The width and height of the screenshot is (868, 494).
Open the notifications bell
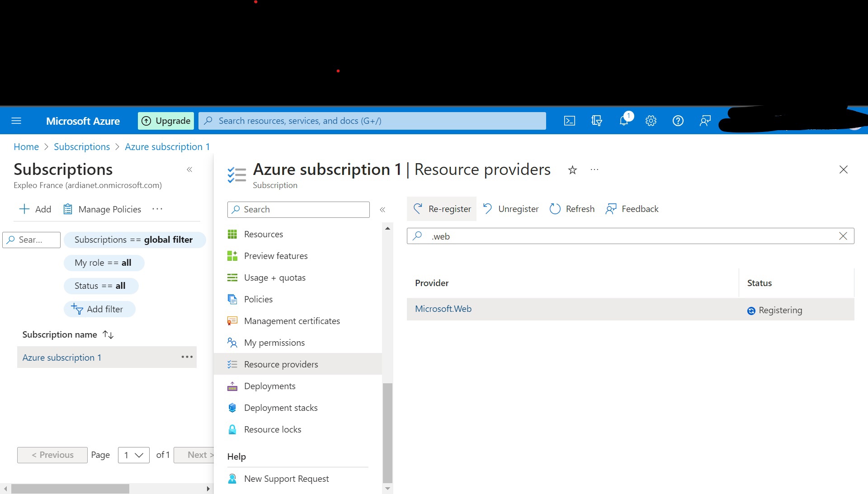[624, 121]
